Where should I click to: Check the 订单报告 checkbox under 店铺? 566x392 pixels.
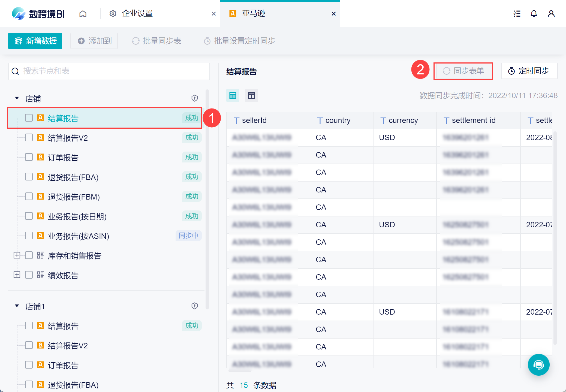tap(29, 157)
